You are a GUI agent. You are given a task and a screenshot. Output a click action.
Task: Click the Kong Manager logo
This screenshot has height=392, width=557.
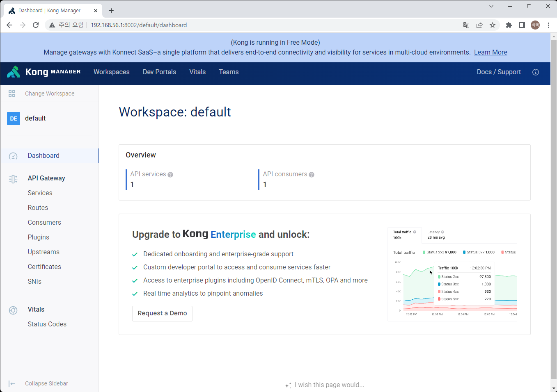pyautogui.click(x=44, y=72)
